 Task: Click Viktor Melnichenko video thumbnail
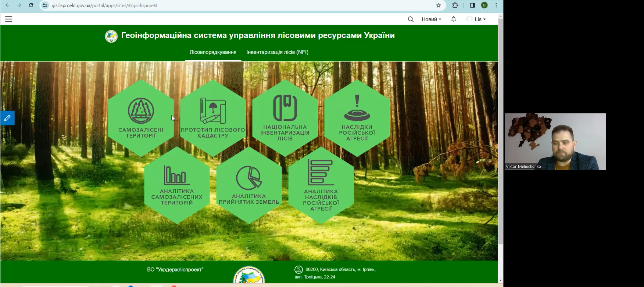coord(555,142)
